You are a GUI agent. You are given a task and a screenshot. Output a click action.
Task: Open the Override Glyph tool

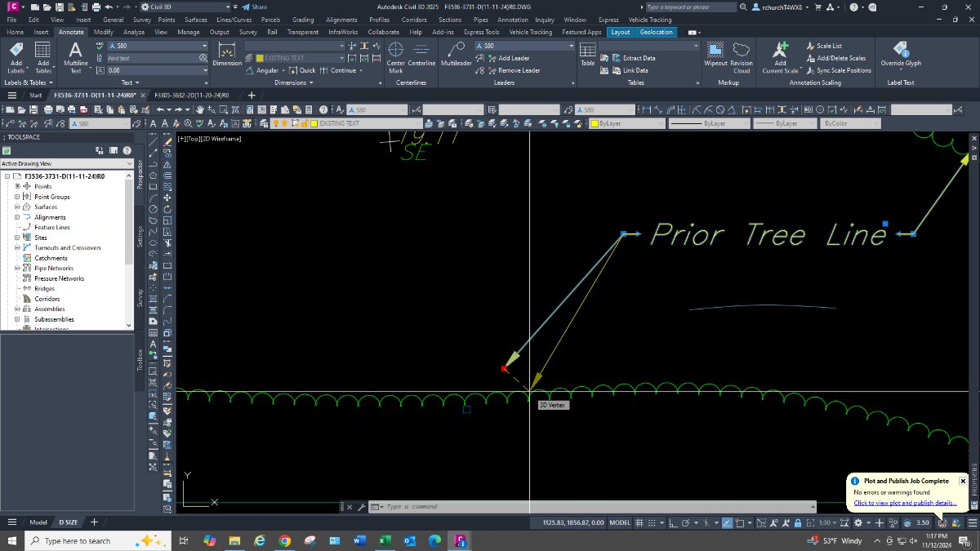point(901,54)
